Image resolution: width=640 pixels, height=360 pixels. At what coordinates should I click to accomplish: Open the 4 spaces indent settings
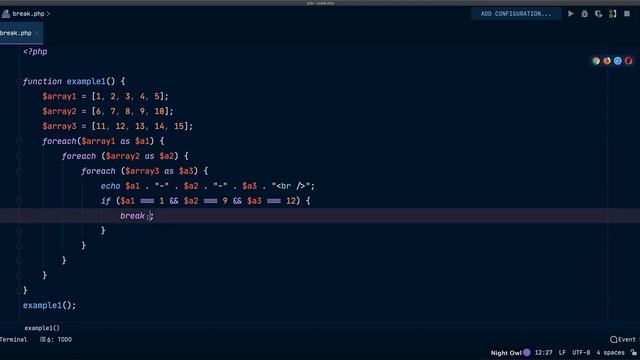click(x=610, y=353)
